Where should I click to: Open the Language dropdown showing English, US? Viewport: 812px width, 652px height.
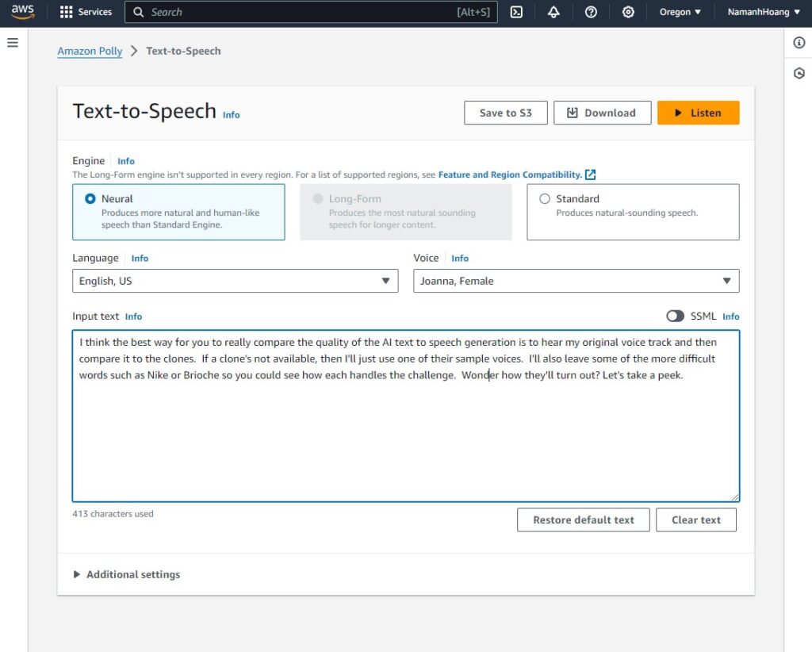pos(235,281)
